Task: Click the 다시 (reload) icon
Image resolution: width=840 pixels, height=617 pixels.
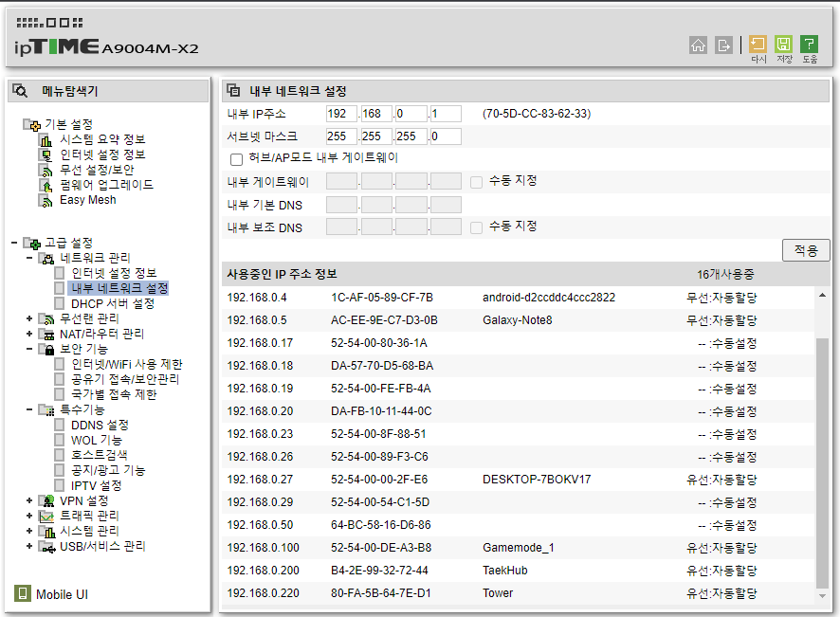Action: (x=758, y=44)
